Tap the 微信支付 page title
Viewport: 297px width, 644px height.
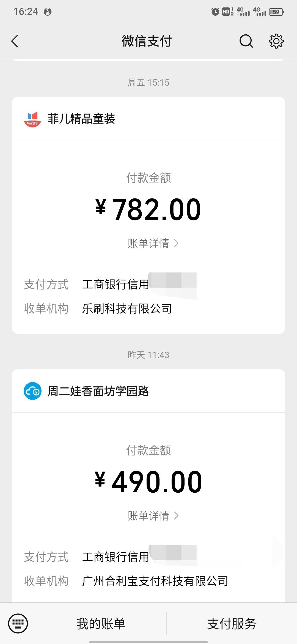point(147,41)
